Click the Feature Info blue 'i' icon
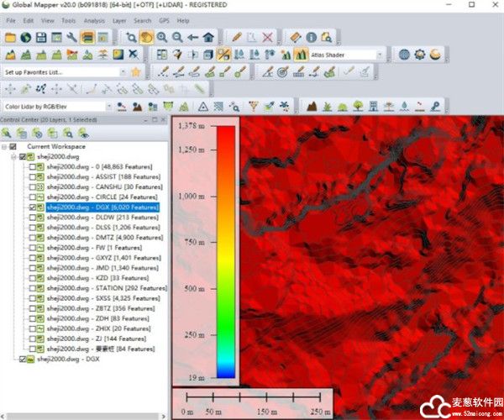Image resolution: width=504 pixels, height=420 pixels. tap(310, 37)
